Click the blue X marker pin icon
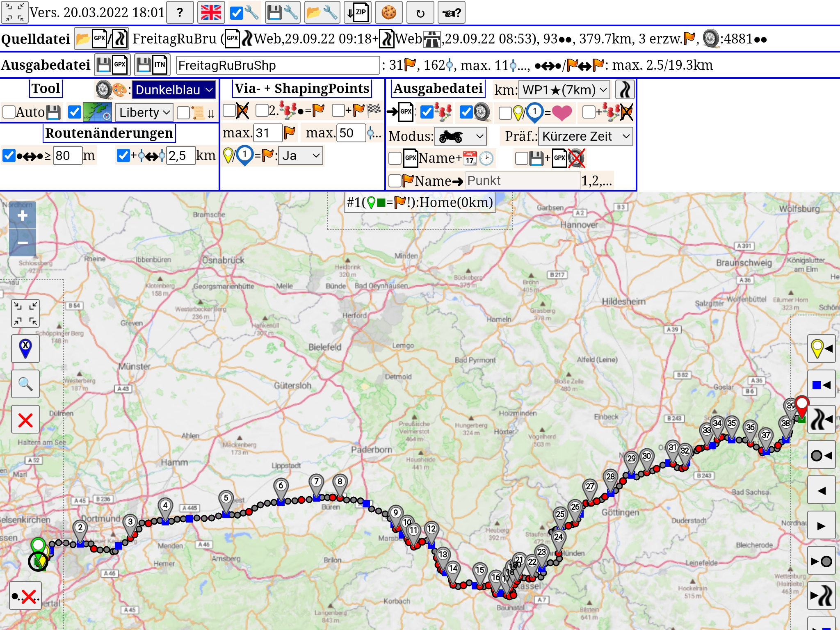840x630 pixels. click(x=25, y=349)
